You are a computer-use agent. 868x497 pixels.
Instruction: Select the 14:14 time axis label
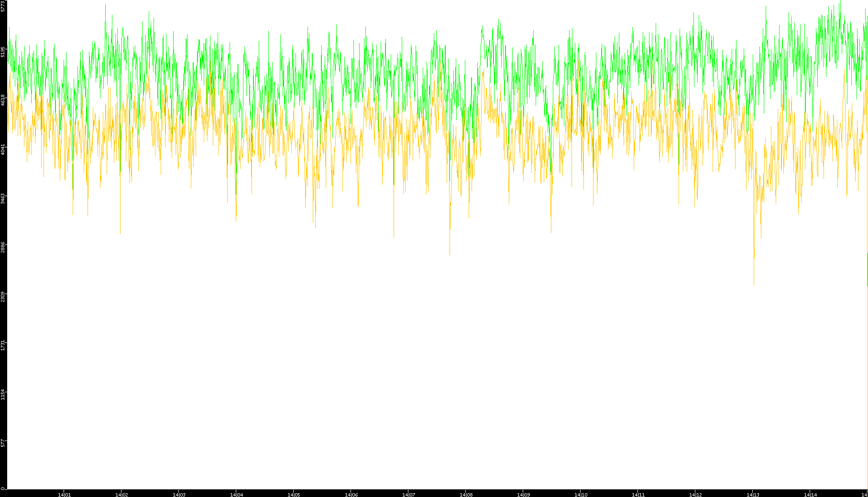[x=810, y=495]
